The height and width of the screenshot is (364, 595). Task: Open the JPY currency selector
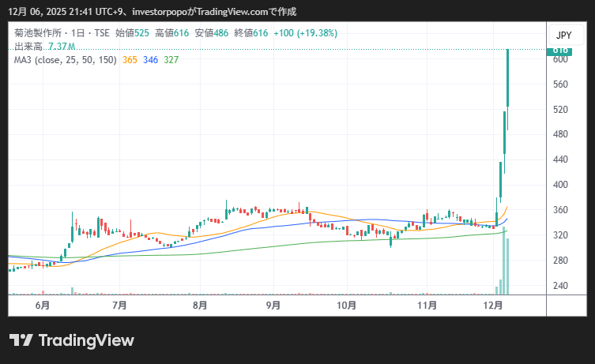click(563, 36)
